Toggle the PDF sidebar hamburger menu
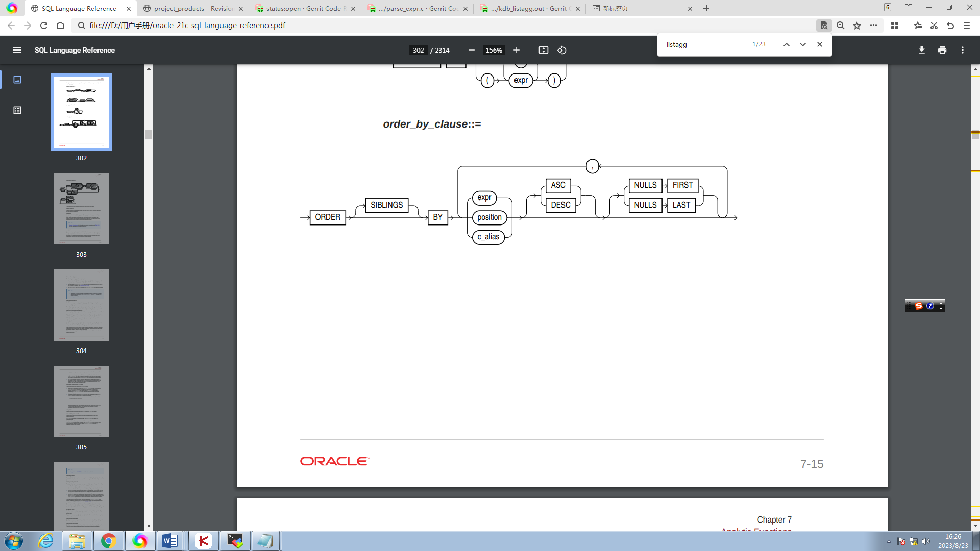 (17, 50)
